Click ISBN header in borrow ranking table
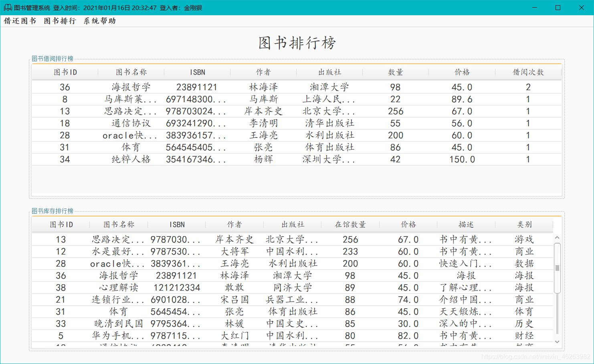The image size is (594, 364). point(197,72)
